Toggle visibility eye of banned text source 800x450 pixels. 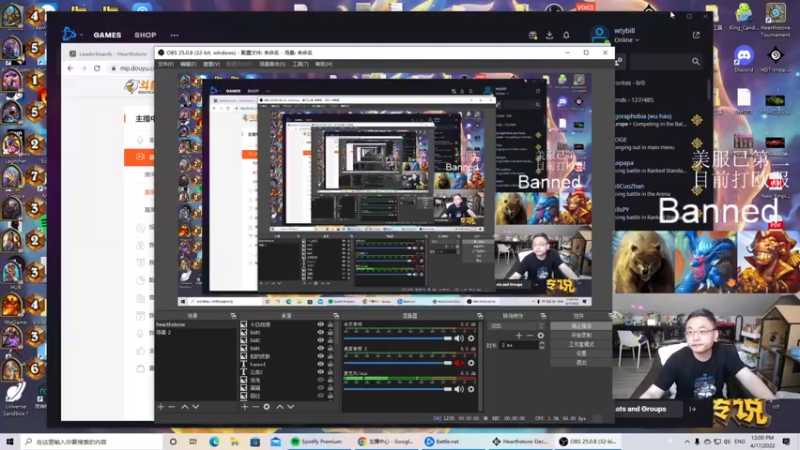[320, 364]
